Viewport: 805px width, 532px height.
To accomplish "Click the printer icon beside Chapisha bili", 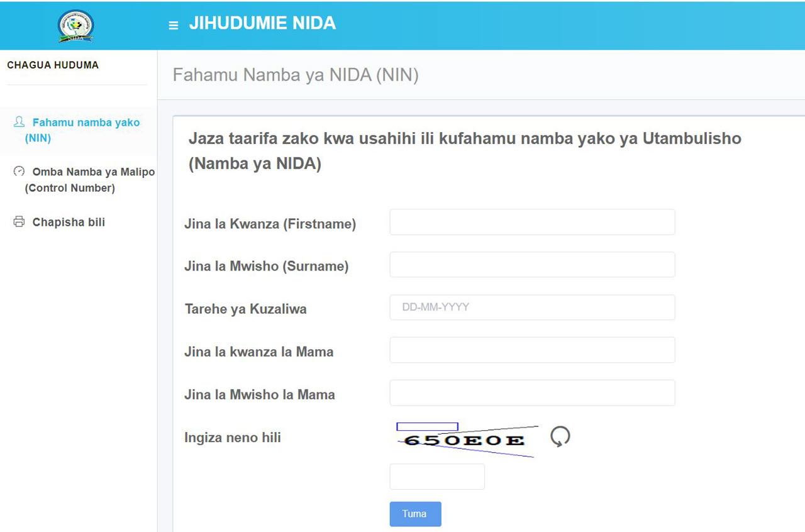I will pos(19,222).
